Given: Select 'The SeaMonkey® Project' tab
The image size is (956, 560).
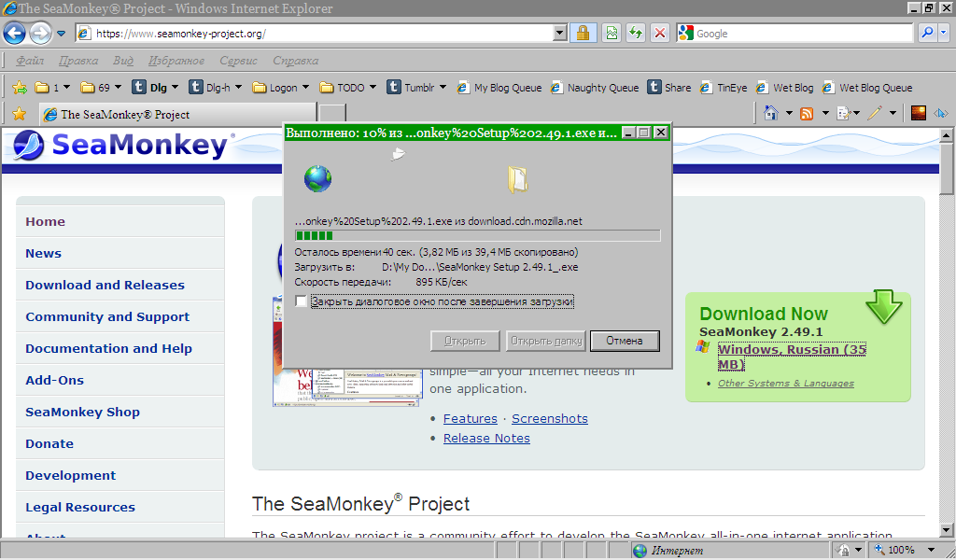Looking at the screenshot, I should coord(178,114).
